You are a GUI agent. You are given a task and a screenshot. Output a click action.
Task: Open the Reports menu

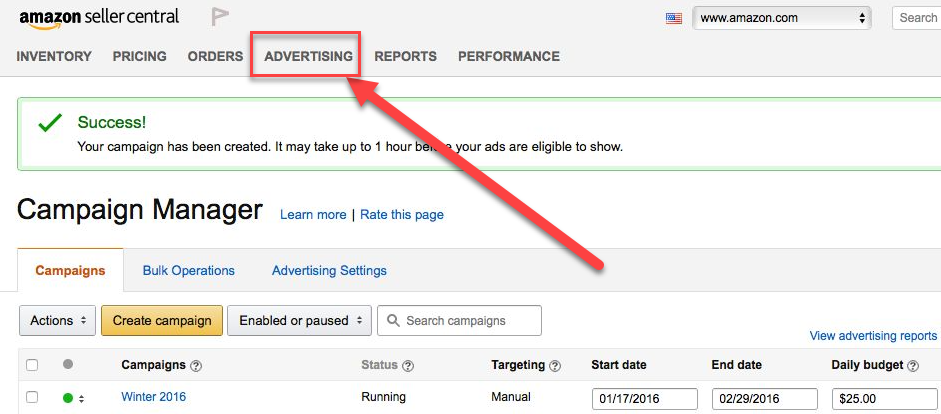[x=406, y=56]
